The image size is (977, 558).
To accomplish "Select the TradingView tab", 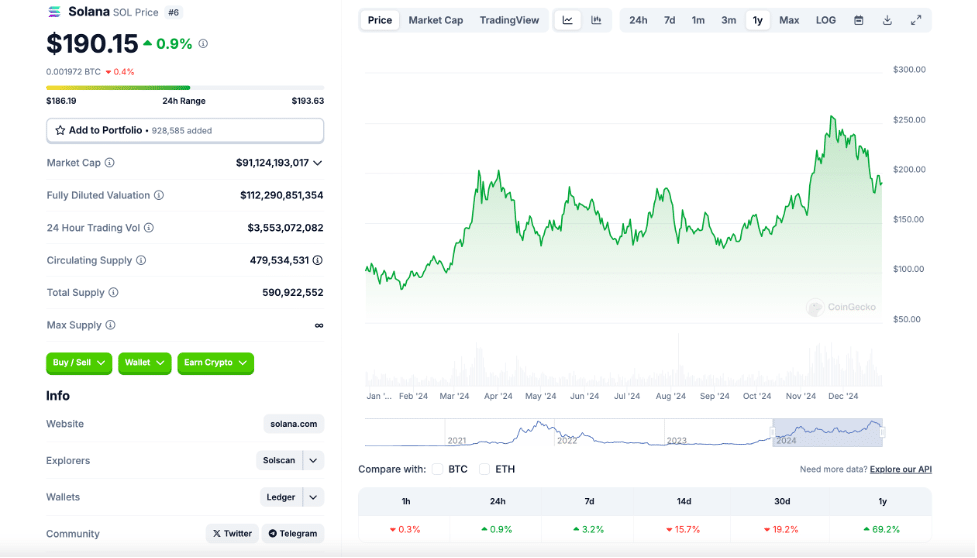I will 509,20.
